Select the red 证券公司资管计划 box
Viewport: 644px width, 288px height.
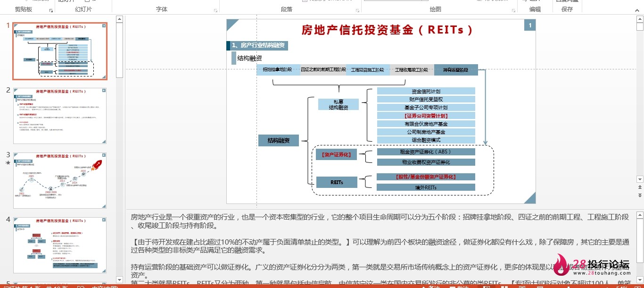click(x=426, y=116)
